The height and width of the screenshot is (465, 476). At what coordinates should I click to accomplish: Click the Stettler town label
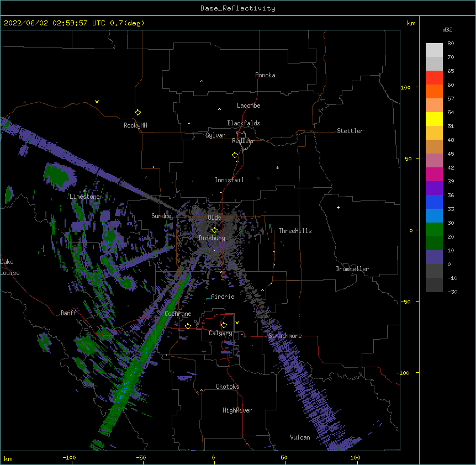click(350, 131)
